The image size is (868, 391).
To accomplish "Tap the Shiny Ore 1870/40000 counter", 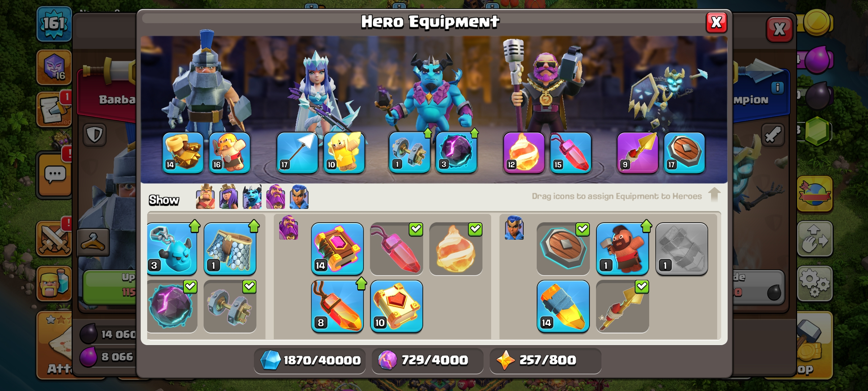I will tap(310, 360).
